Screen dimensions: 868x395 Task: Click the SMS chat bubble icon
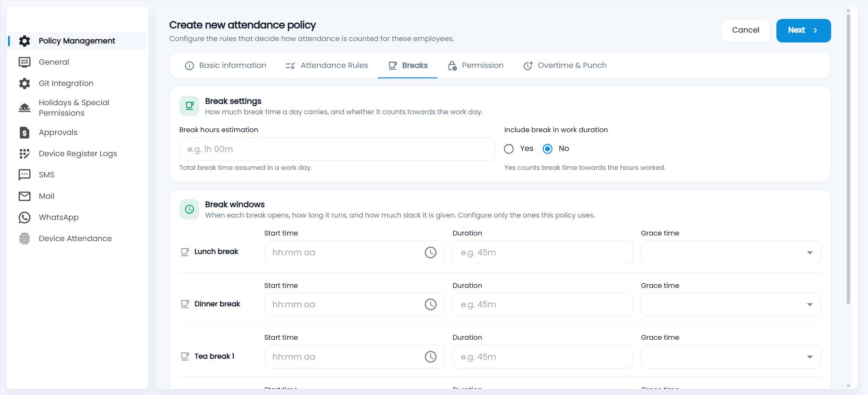click(25, 175)
